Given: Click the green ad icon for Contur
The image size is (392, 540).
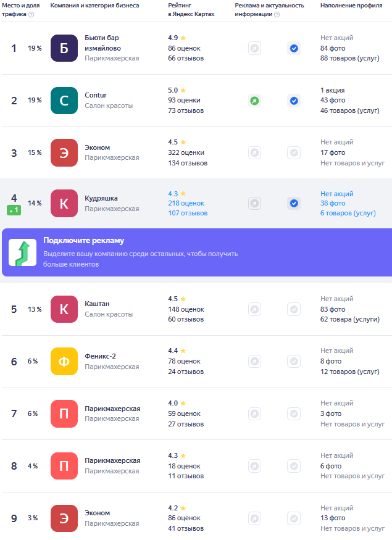Looking at the screenshot, I should point(254,101).
